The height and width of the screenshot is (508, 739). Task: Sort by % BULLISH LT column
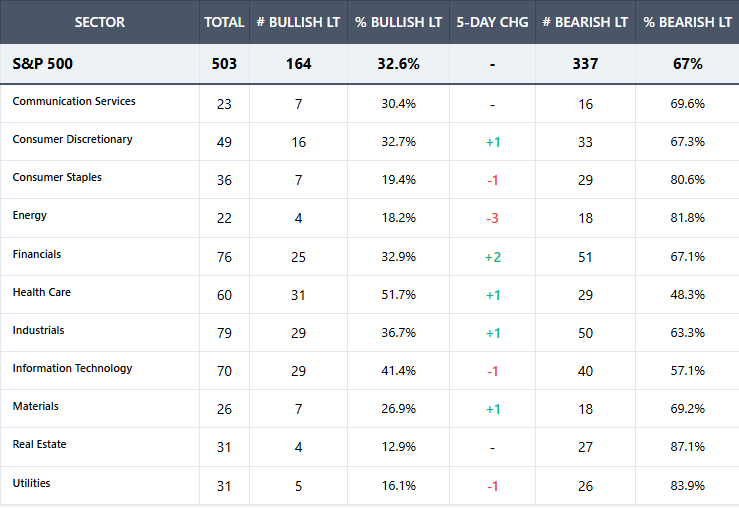(x=399, y=22)
